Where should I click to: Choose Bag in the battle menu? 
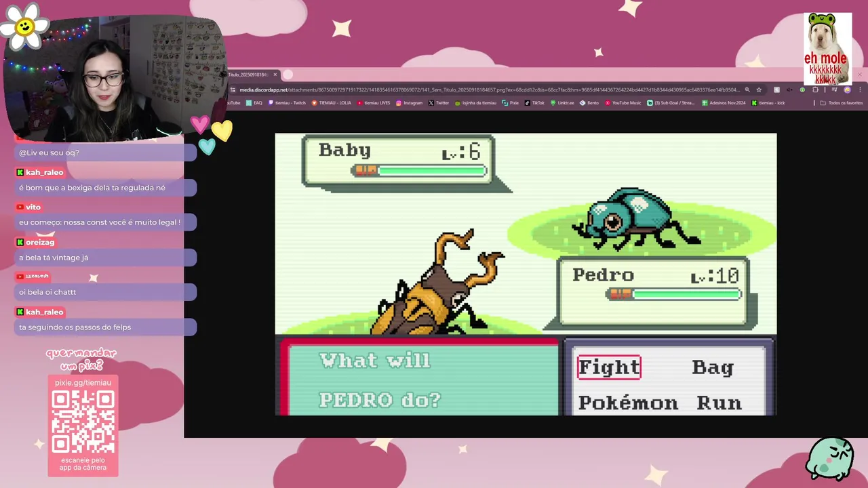click(x=713, y=367)
